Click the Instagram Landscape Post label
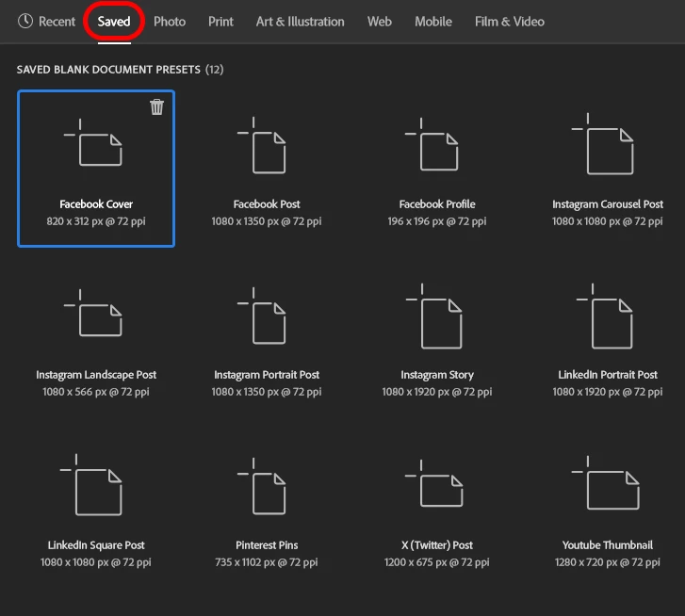This screenshot has height=616, width=685. (96, 375)
